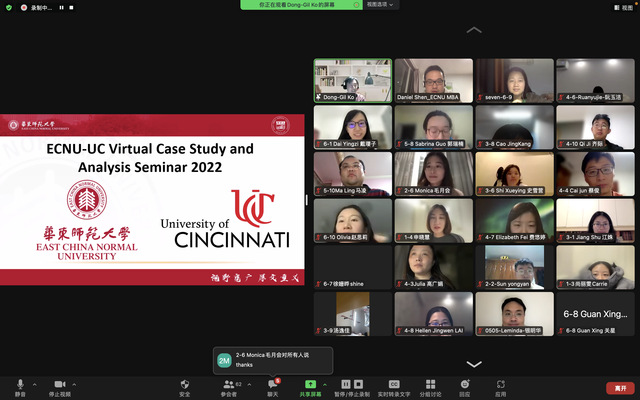Open the View layout button top-right
640x400 pixels.
point(623,7)
